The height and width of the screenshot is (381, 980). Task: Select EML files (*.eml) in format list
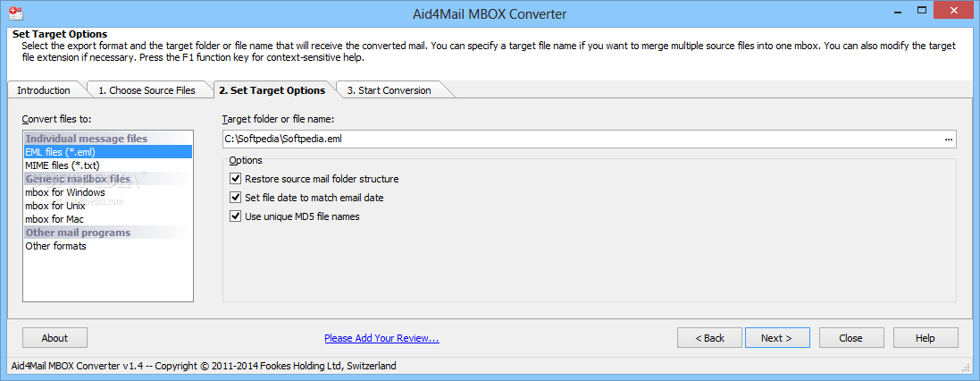[107, 152]
